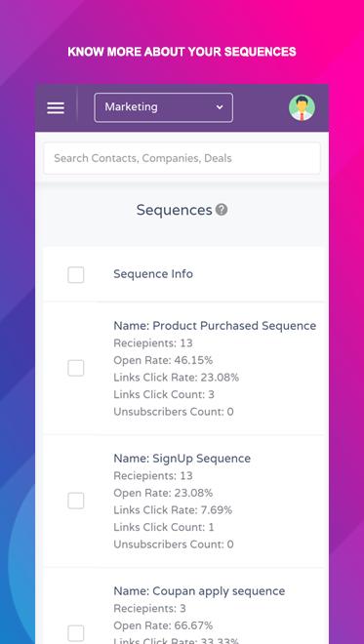Click the Sequences page title

click(175, 210)
